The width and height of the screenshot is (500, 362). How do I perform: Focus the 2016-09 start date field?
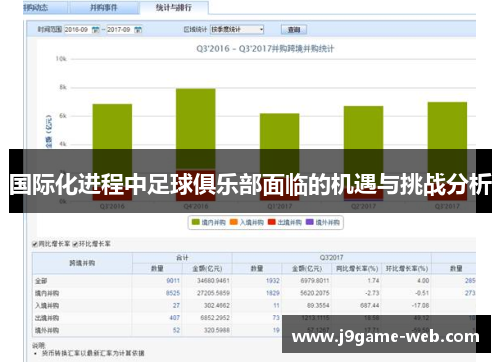(78, 30)
